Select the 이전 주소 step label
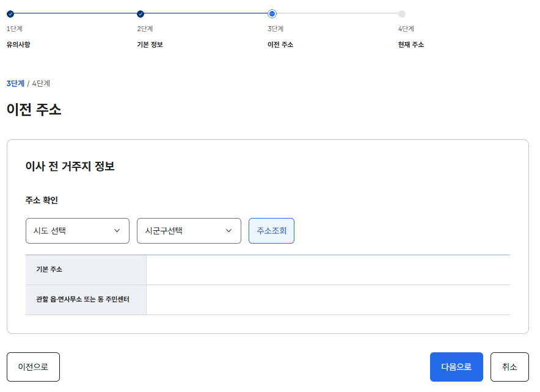 280,45
